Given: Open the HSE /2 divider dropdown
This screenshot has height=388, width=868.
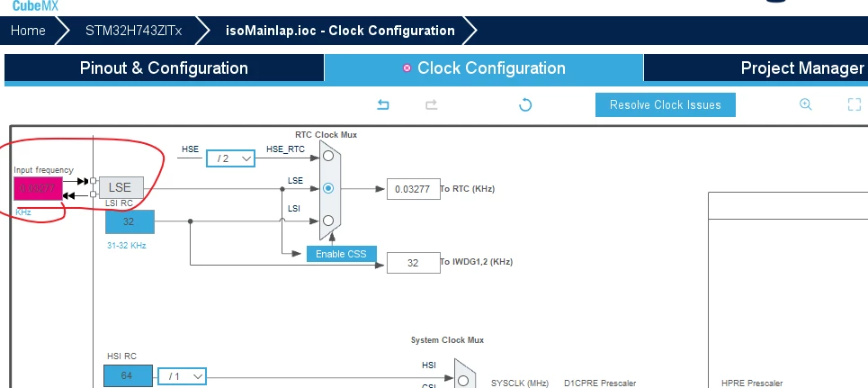Looking at the screenshot, I should coord(231,158).
